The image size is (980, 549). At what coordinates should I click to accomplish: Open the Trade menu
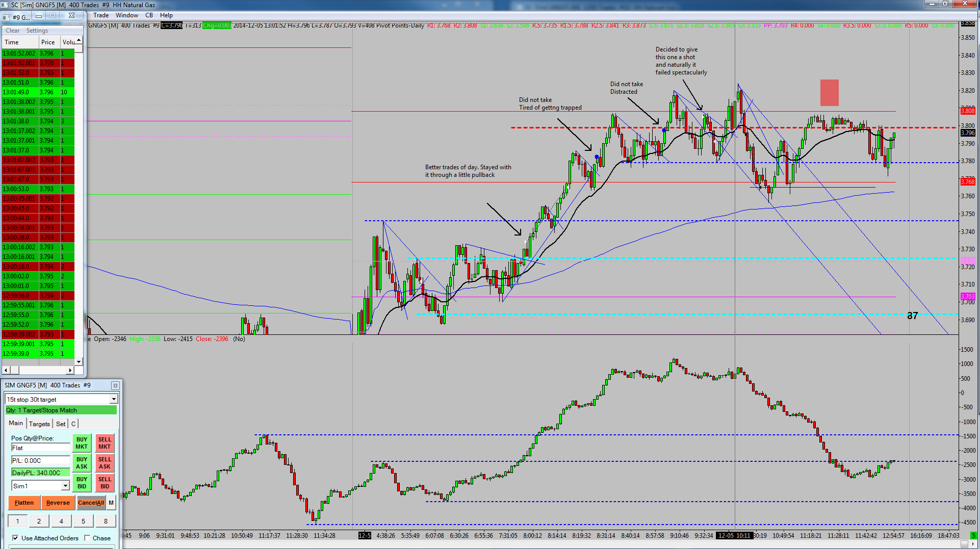[x=101, y=15]
